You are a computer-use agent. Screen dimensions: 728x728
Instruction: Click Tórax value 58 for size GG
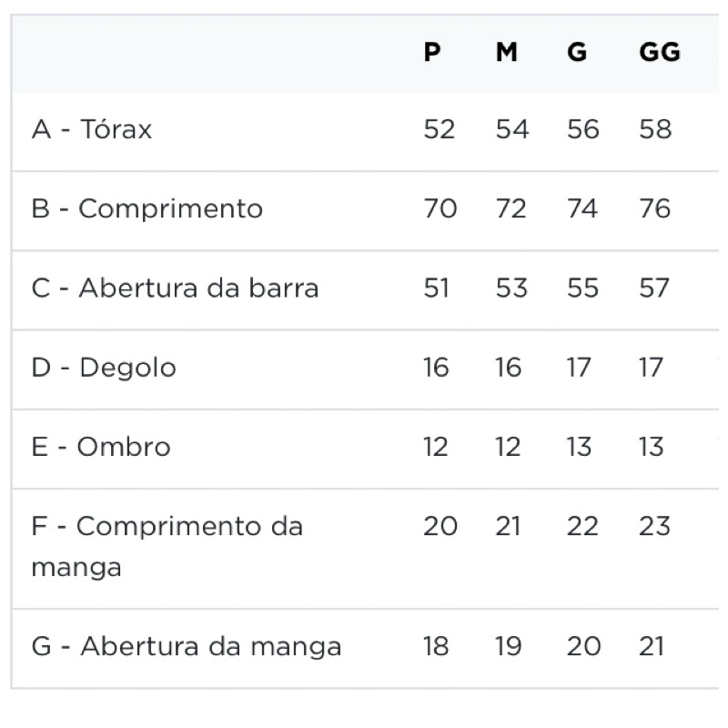(655, 129)
